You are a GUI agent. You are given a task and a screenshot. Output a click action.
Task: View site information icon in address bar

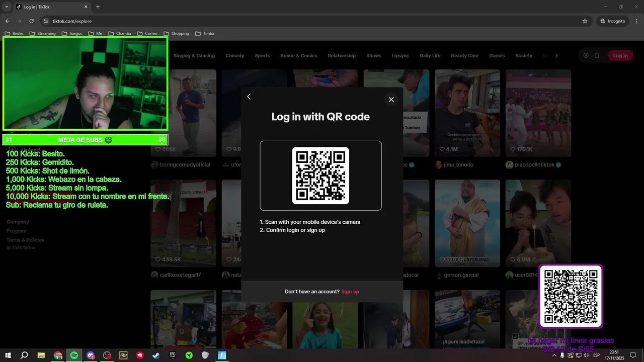pyautogui.click(x=46, y=21)
